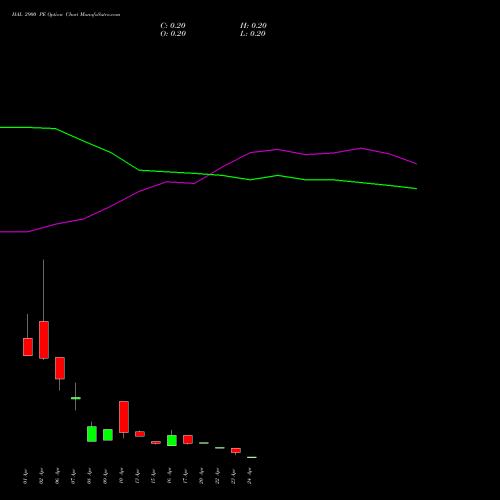Click the low value "L: 0.20"
This screenshot has height=500, width=500.
click(x=253, y=34)
